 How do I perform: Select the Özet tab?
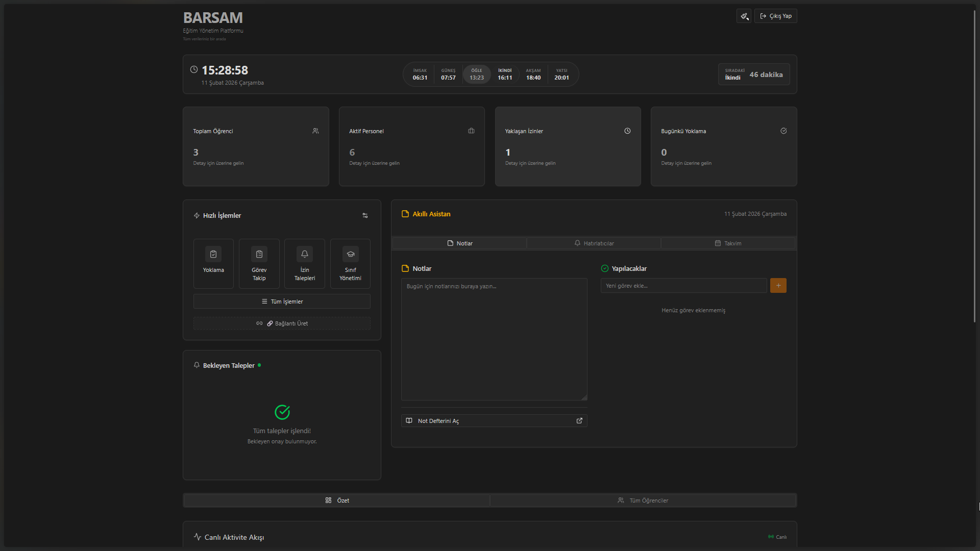point(337,500)
